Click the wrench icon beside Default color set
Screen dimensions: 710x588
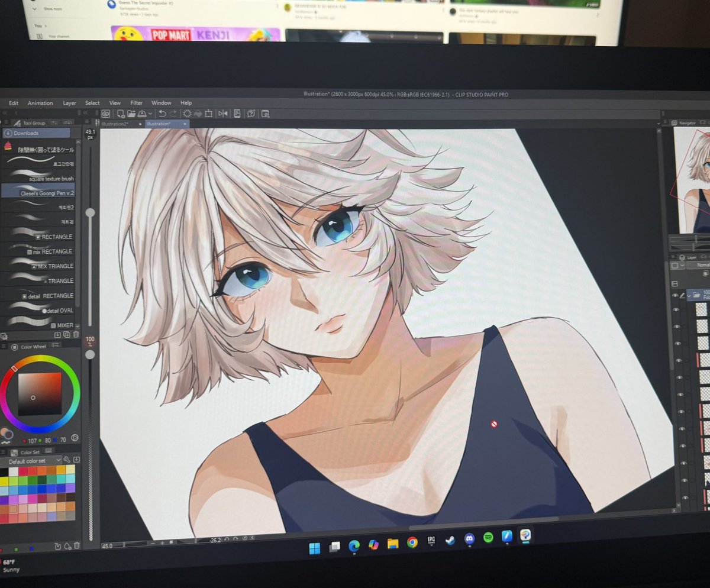point(67,460)
